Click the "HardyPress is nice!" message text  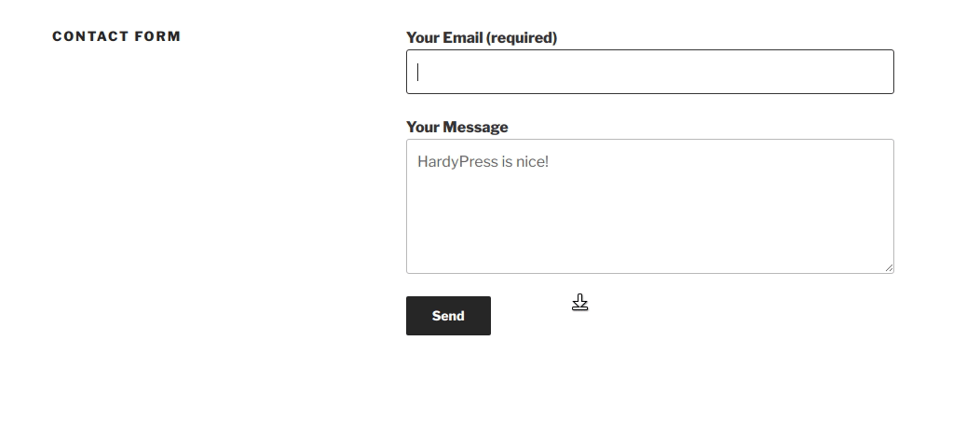(483, 162)
